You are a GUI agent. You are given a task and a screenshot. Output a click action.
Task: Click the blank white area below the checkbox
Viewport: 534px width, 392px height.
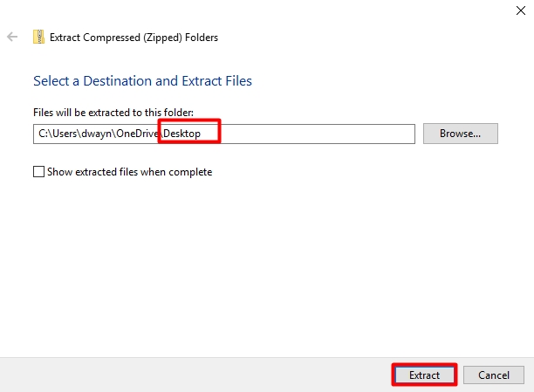coord(262,262)
